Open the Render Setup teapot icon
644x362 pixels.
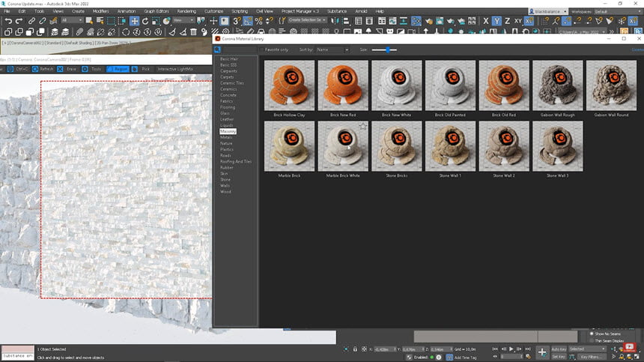(x=429, y=21)
